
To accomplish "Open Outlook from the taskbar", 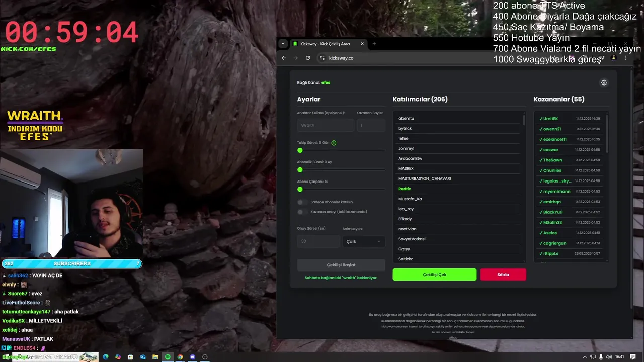I will [143, 357].
